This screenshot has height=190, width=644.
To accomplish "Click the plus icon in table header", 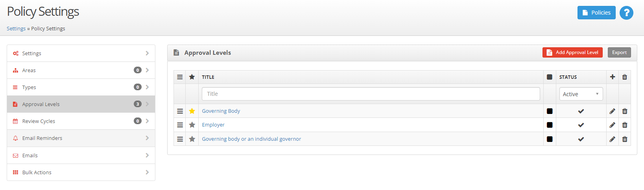I will pyautogui.click(x=613, y=77).
